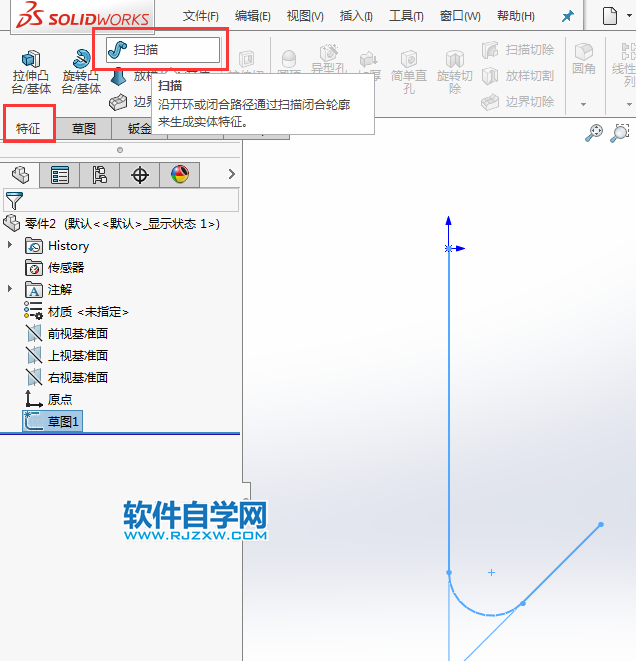Expand the 注解 (Annotations) tree node
636x661 pixels.
10,289
